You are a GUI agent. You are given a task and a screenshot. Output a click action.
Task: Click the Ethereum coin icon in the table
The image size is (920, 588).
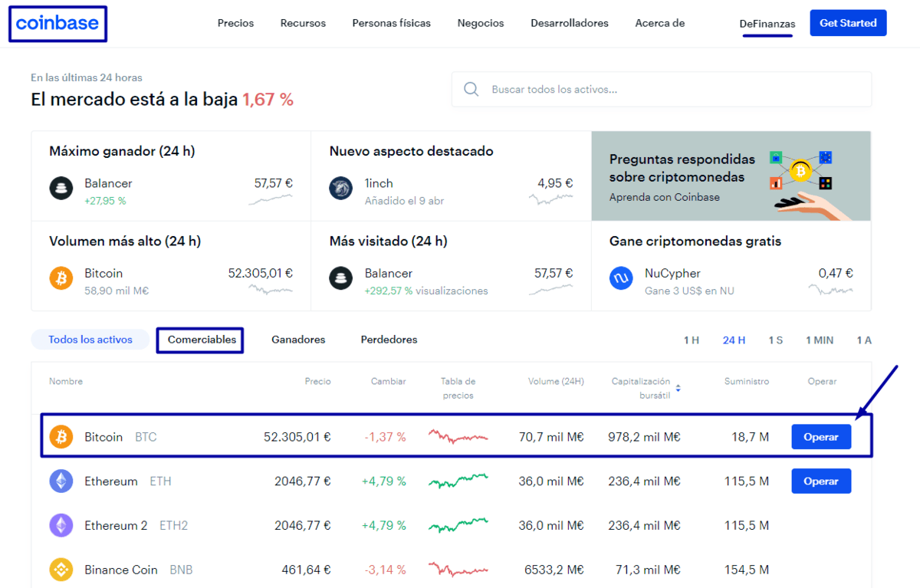61,481
